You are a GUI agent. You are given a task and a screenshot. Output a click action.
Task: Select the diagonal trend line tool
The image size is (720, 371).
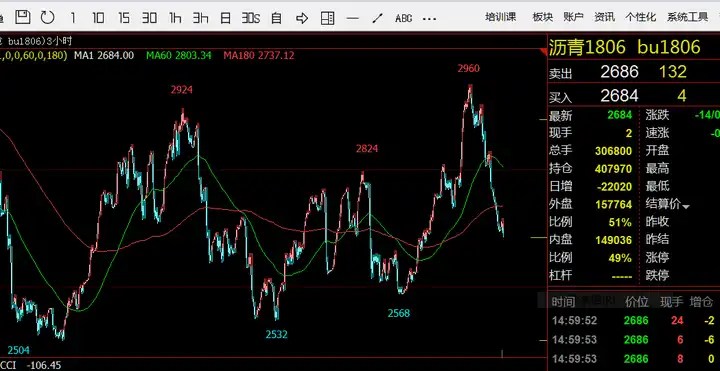pos(377,18)
